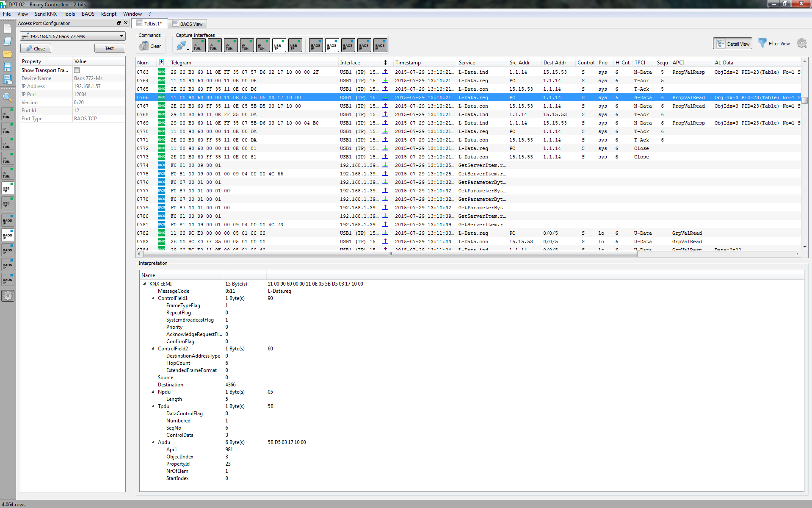The height and width of the screenshot is (508, 812).
Task: Toggle the Show Transport Frames checkbox
Action: click(77, 70)
